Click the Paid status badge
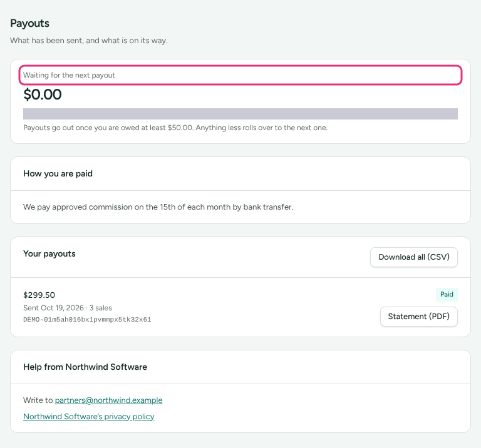The image size is (481, 448). tap(447, 295)
